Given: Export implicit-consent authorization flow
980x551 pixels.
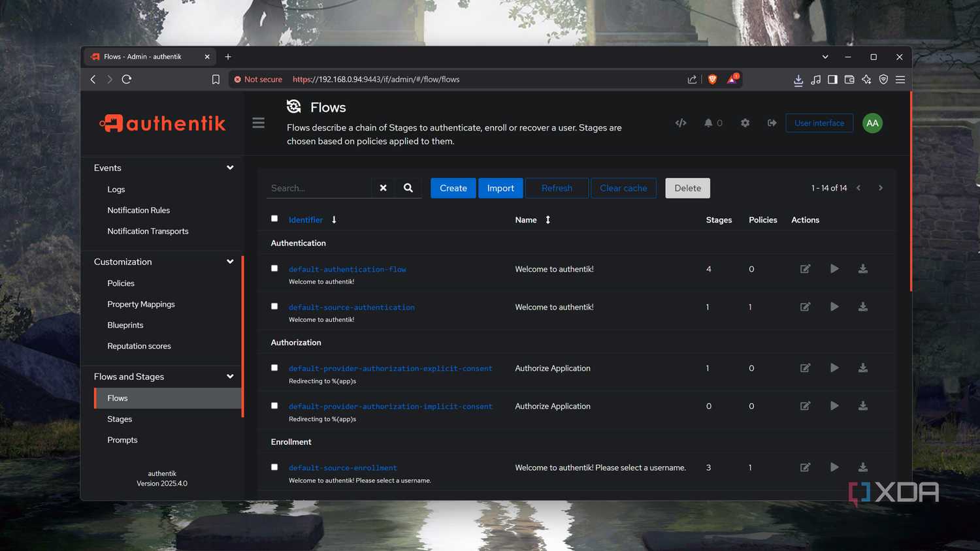Looking at the screenshot, I should pos(863,406).
